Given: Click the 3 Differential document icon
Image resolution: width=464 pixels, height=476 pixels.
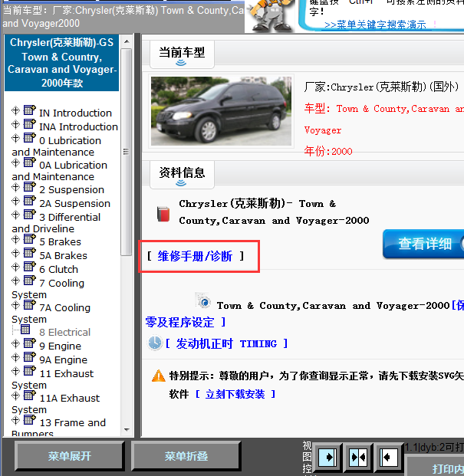Looking at the screenshot, I should point(29,214).
